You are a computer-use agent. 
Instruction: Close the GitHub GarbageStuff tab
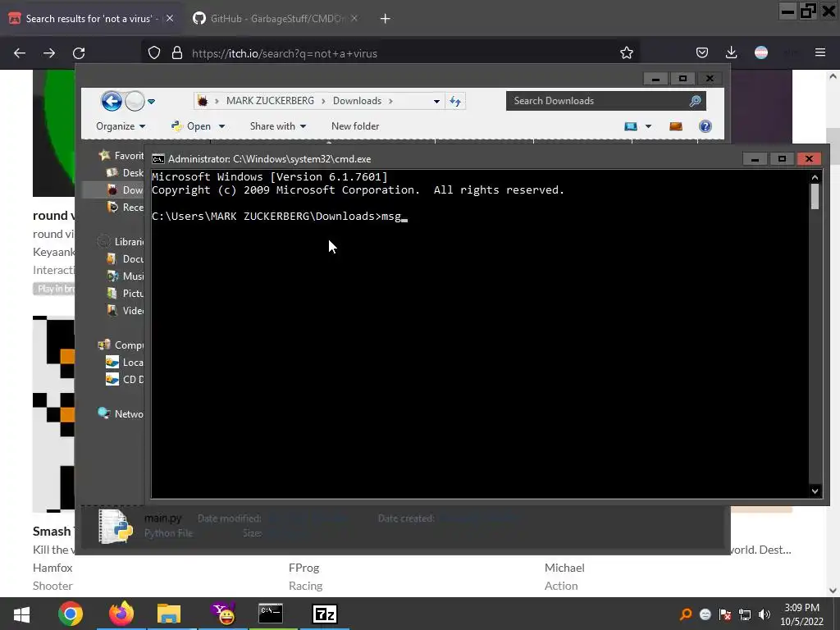[x=354, y=18]
